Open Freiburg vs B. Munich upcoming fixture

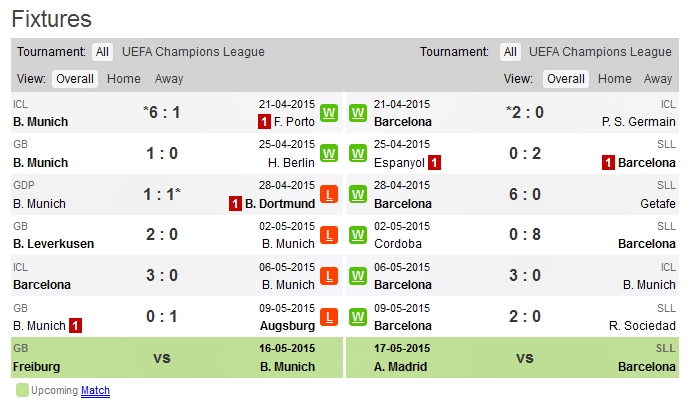tap(169, 357)
